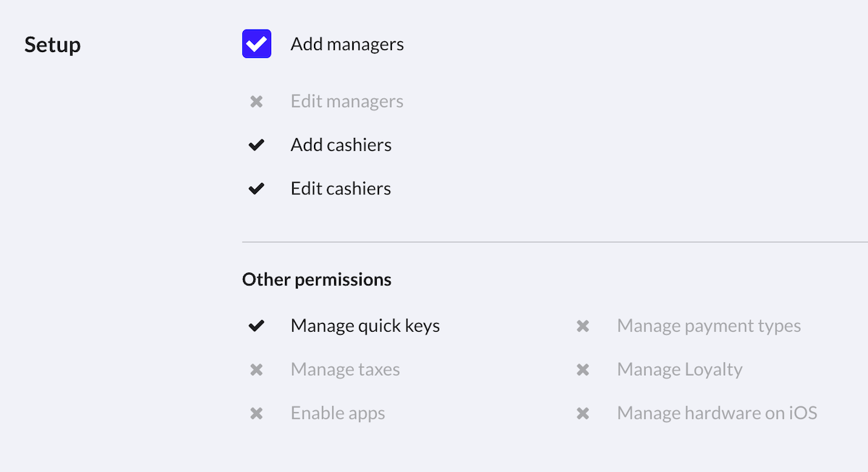
Task: Click the Enable apps label text
Action: (337, 413)
